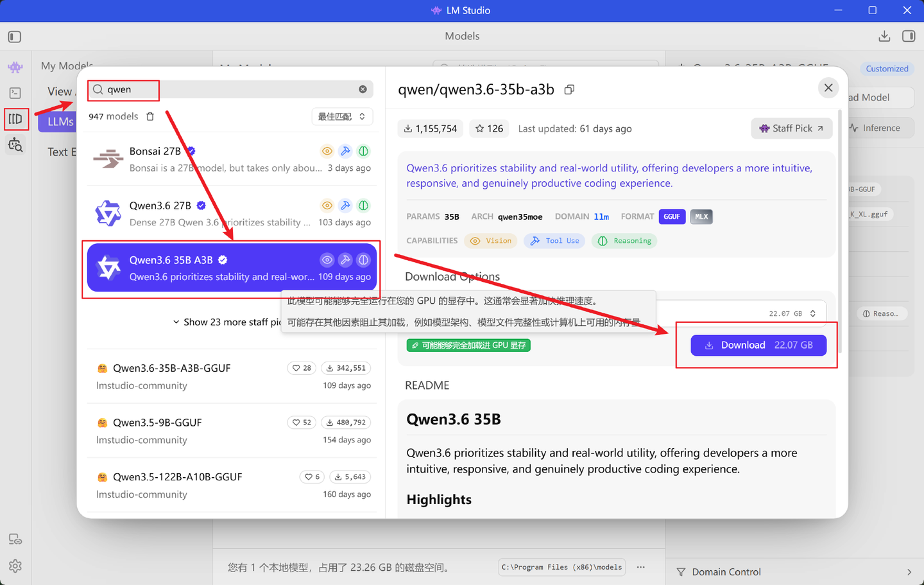Viewport: 924px width, 585px height.
Task: Click the Load Model button behind the dialog
Action: [x=880, y=97]
